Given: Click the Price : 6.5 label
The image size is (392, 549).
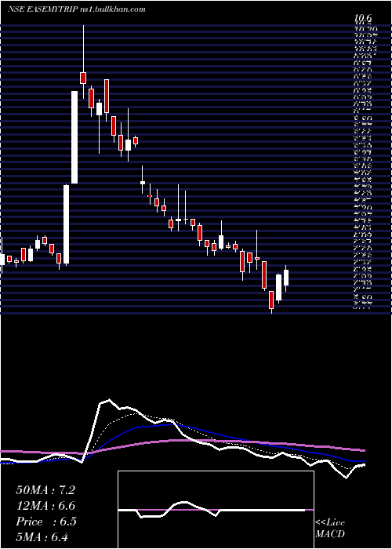Looking at the screenshot, I should pos(46,522).
